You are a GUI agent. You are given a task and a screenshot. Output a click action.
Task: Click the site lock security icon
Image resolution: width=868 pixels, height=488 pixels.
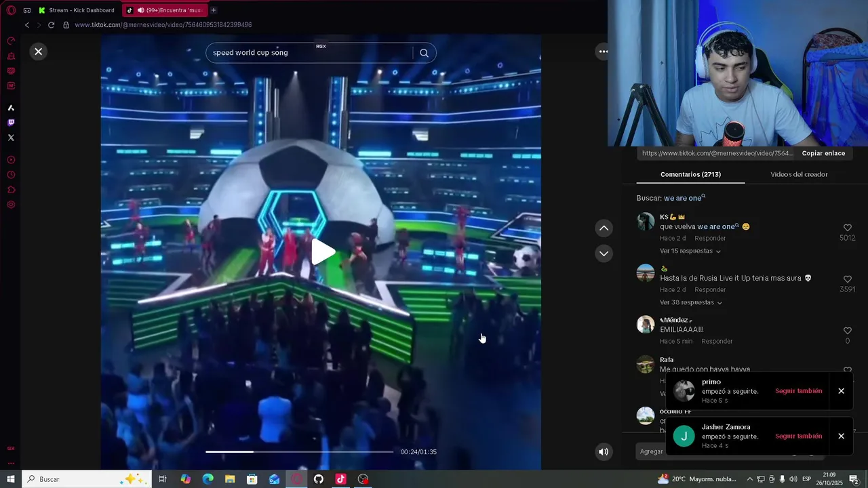click(66, 25)
